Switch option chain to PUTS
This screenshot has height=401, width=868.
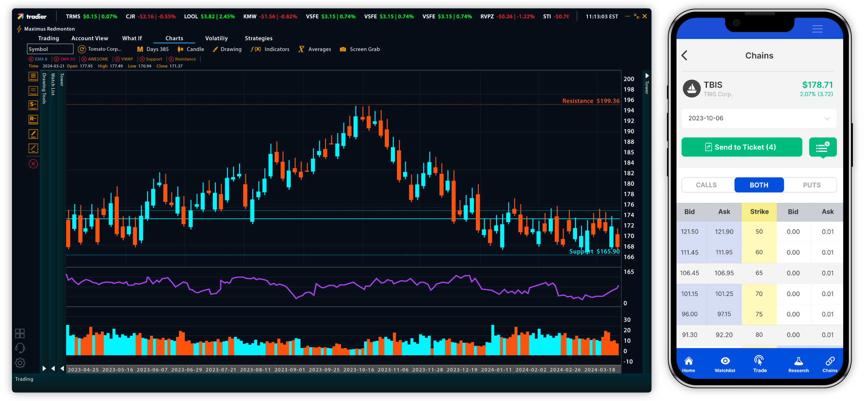pos(811,185)
